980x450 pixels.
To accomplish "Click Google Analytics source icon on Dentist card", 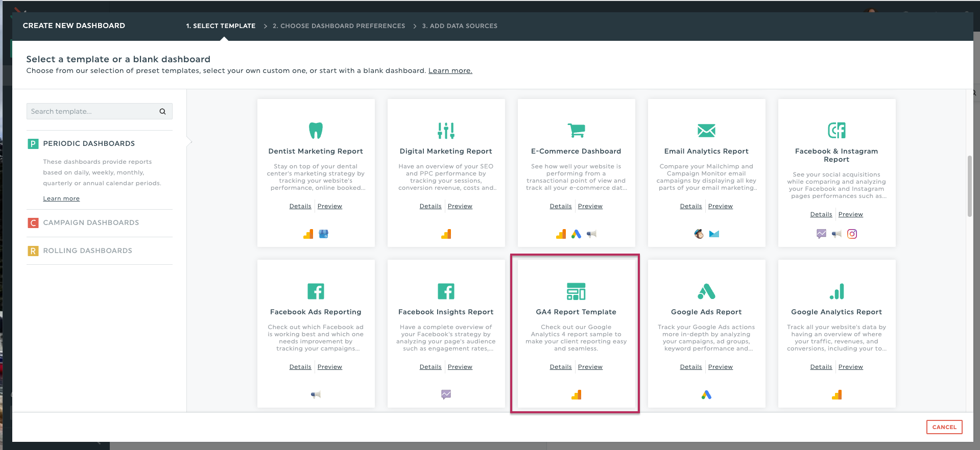I will (x=308, y=234).
